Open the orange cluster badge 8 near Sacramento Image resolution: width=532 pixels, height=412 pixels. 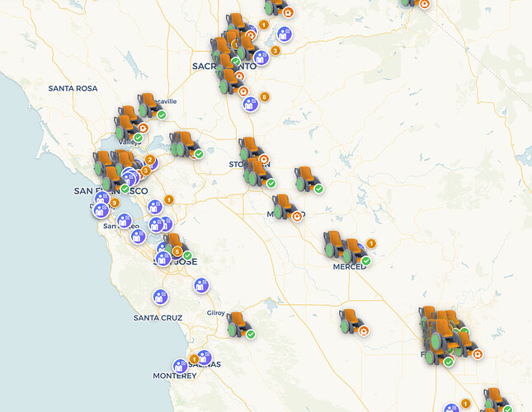[264, 97]
